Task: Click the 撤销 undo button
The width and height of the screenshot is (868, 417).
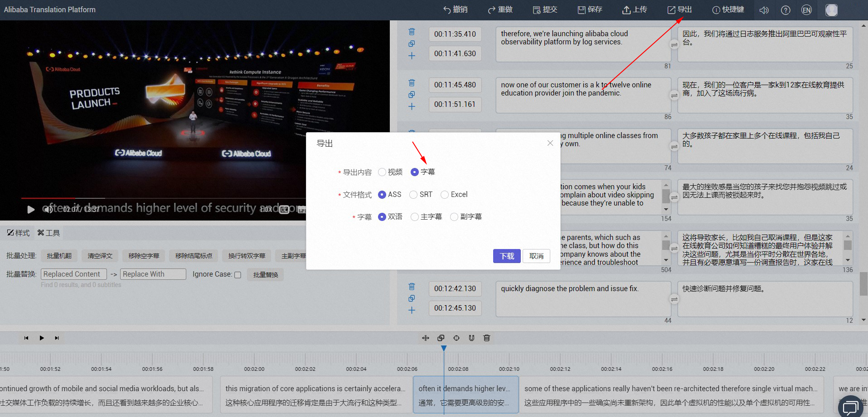Action: [456, 10]
